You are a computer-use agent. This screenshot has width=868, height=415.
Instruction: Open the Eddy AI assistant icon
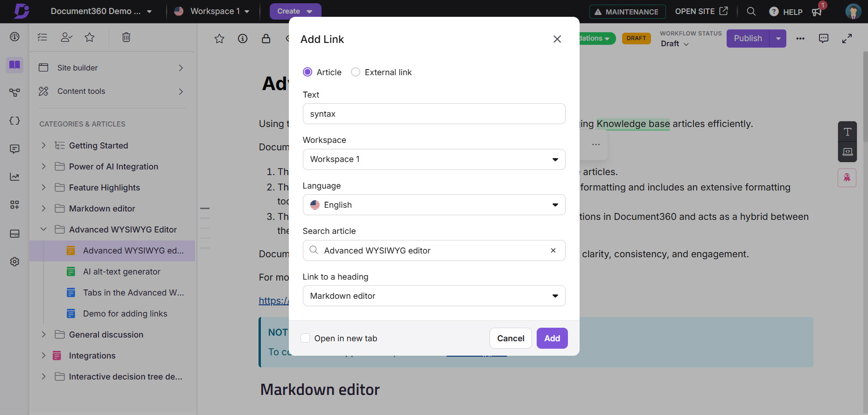click(x=847, y=178)
